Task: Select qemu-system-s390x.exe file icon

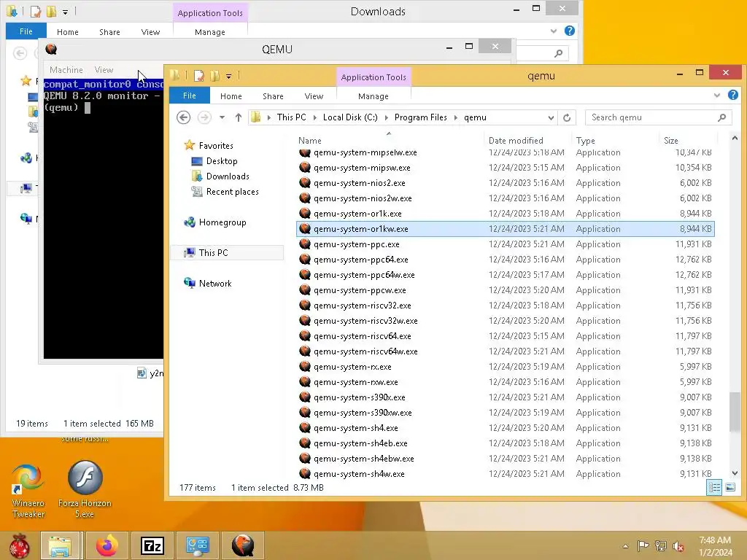Action: tap(305, 397)
